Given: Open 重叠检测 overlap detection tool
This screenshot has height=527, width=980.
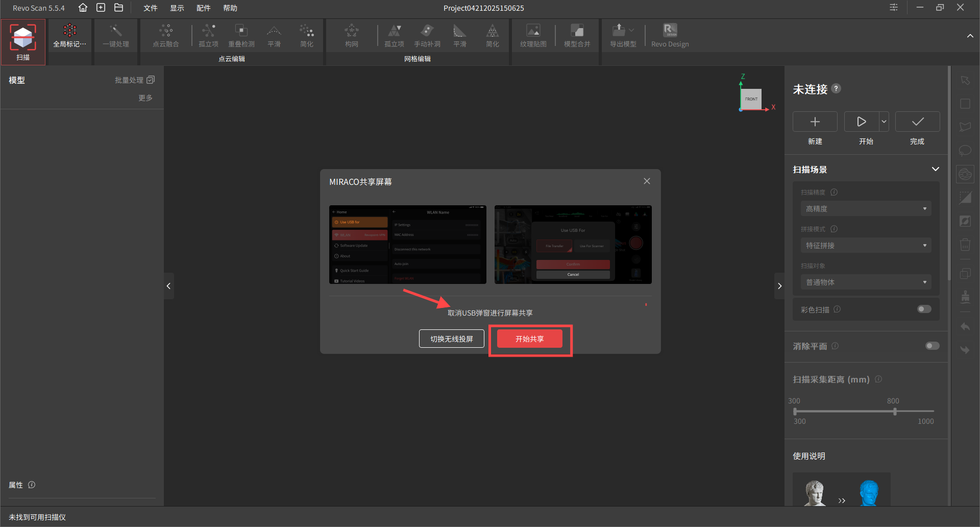Looking at the screenshot, I should click(x=241, y=36).
